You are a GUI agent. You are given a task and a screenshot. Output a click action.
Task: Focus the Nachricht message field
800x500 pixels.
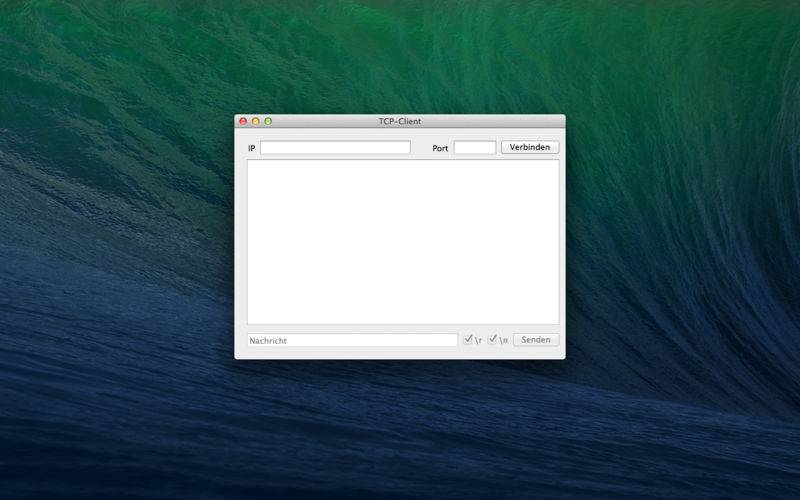click(x=352, y=340)
